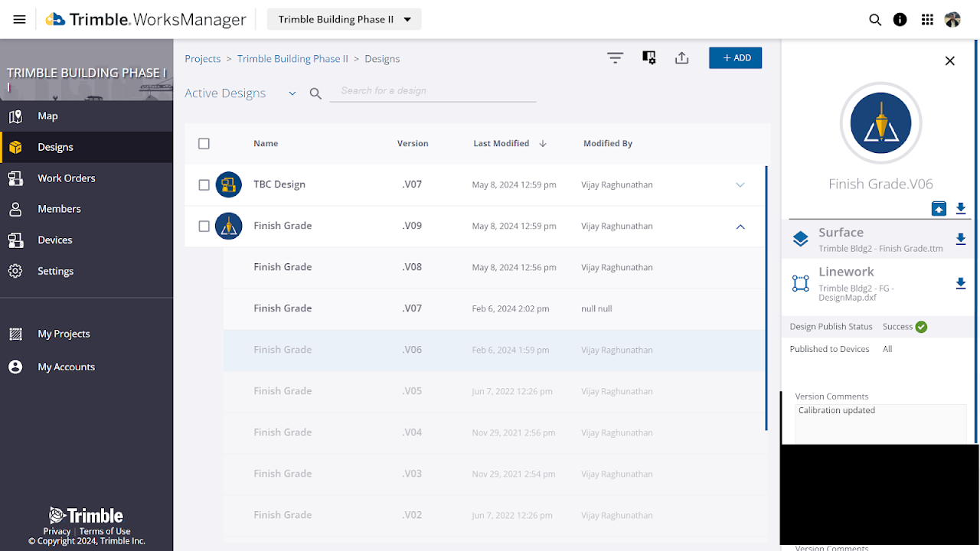Viewport: 980px width, 551px height.
Task: Select the Finish Grade .V03 row
Action: tap(495, 474)
